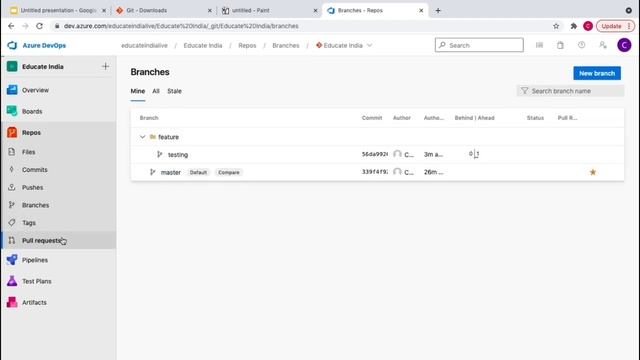Switch to the Git - Downloads browser tab
Viewport: 640px width, 360px height.
(x=163, y=10)
